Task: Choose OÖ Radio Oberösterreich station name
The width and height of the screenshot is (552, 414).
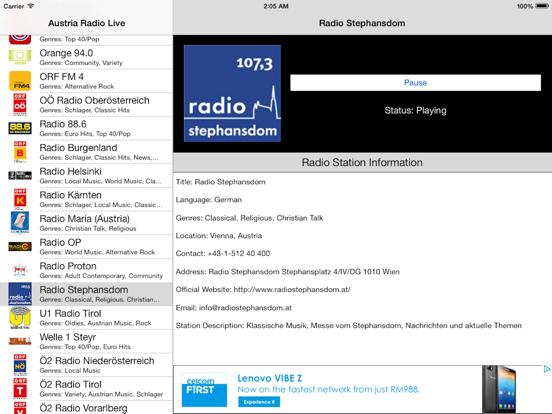Action: click(x=94, y=100)
